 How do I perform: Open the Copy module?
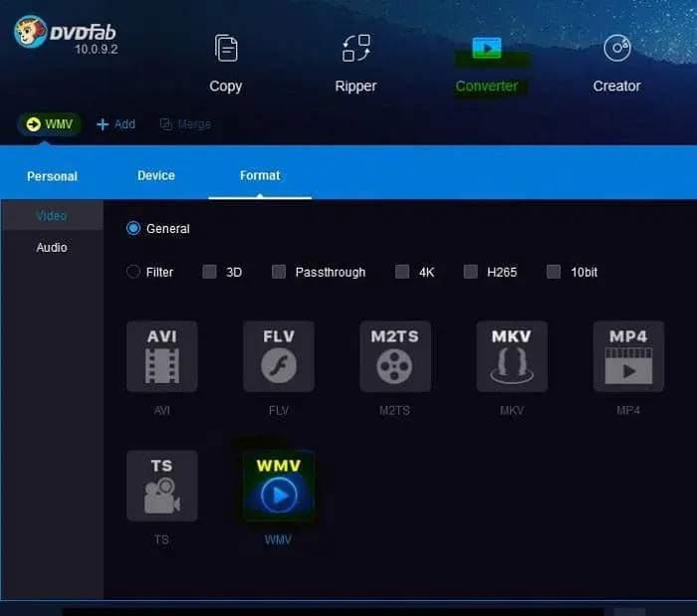click(226, 63)
